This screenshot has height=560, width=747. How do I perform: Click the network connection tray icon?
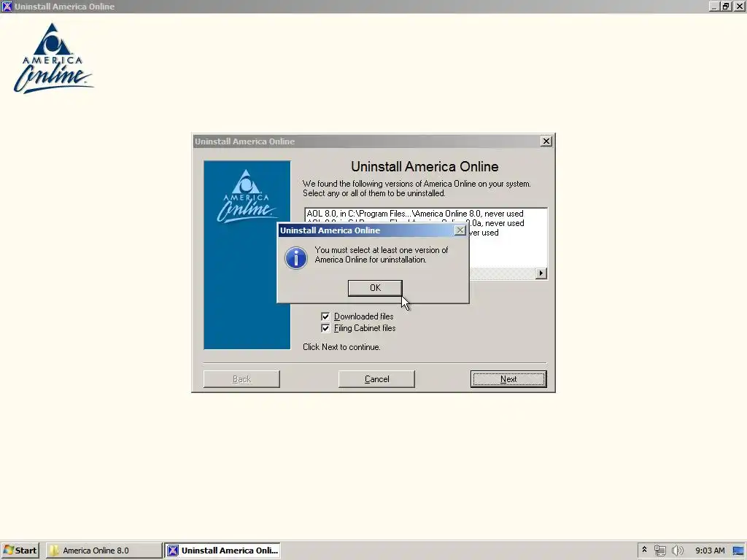pos(659,551)
